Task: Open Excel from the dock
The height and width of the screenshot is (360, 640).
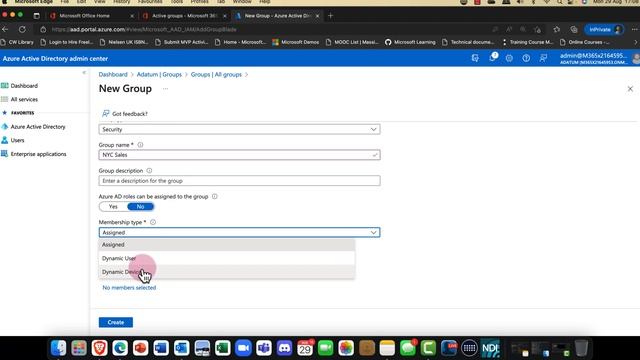Action: pos(222,348)
